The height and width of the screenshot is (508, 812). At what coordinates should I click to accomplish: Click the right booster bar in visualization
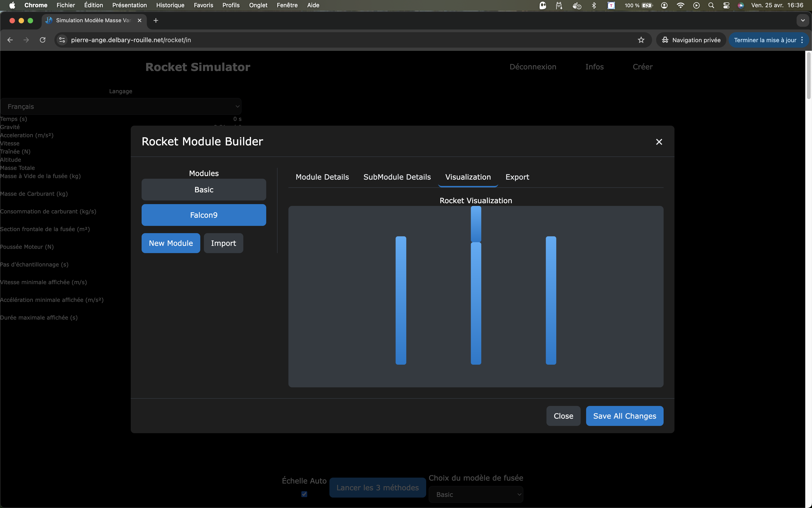click(x=551, y=300)
